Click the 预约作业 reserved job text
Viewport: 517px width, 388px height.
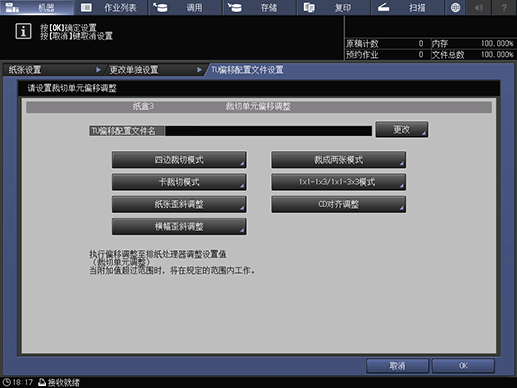(362, 55)
